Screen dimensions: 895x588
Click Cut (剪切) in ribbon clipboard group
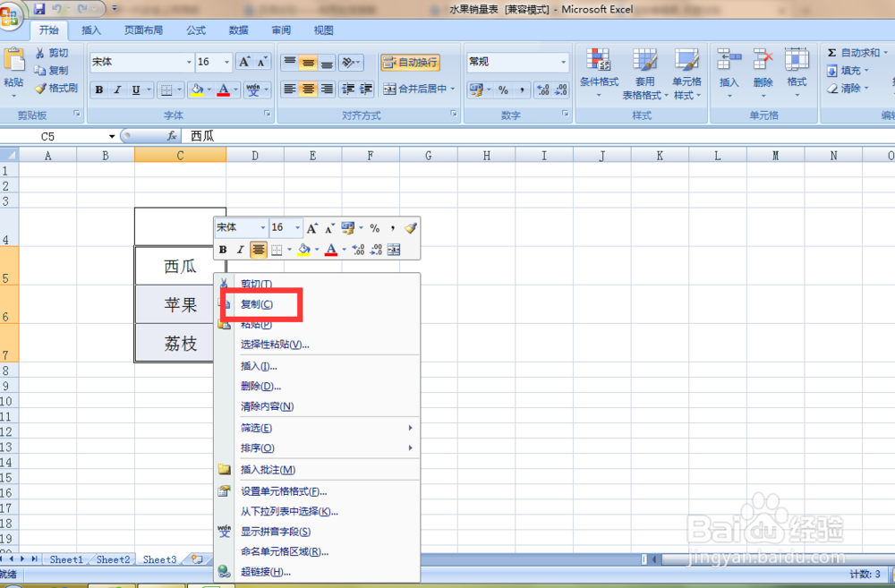pos(52,53)
